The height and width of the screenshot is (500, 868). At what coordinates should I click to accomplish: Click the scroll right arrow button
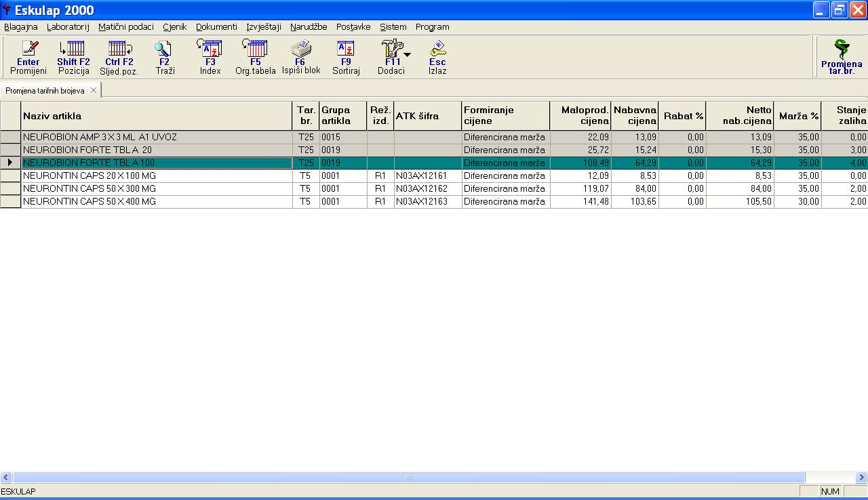pyautogui.click(x=862, y=477)
